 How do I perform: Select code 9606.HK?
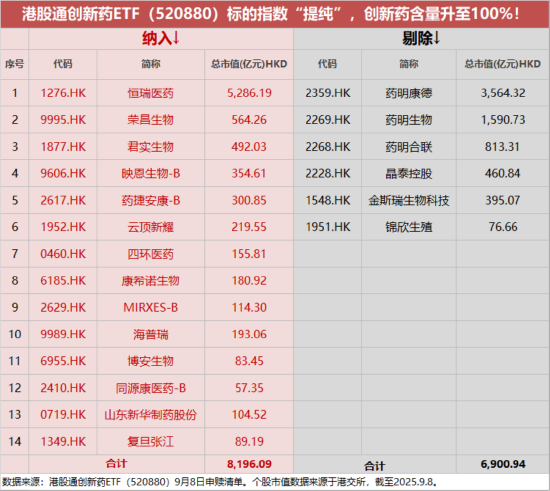[x=63, y=173]
